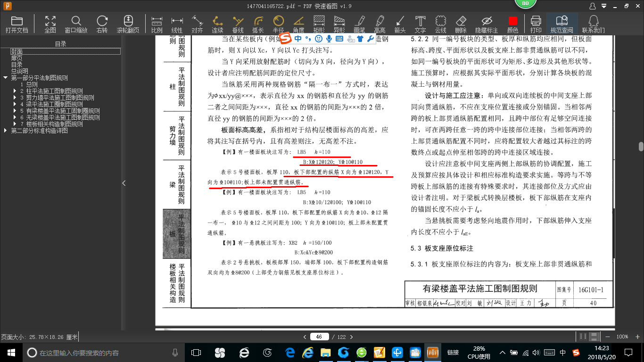
Task: Open the Windows Start menu
Action: [11, 352]
